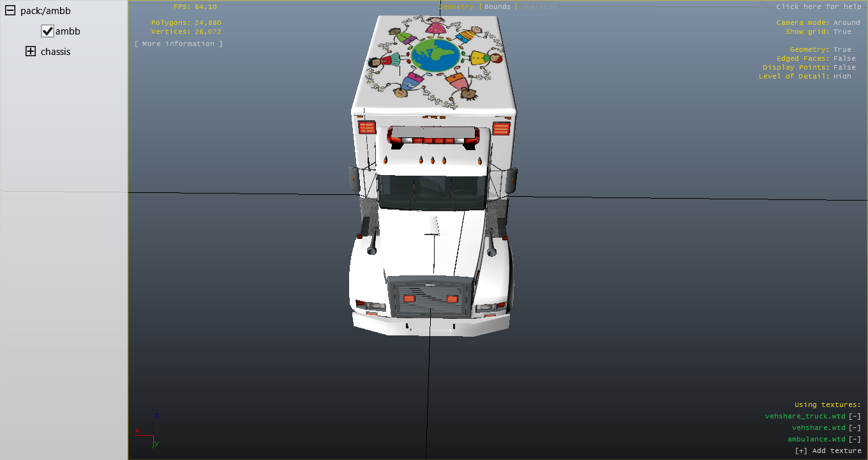Expand the chassis tree node
Screen dimensions: 868x460
[x=31, y=52]
